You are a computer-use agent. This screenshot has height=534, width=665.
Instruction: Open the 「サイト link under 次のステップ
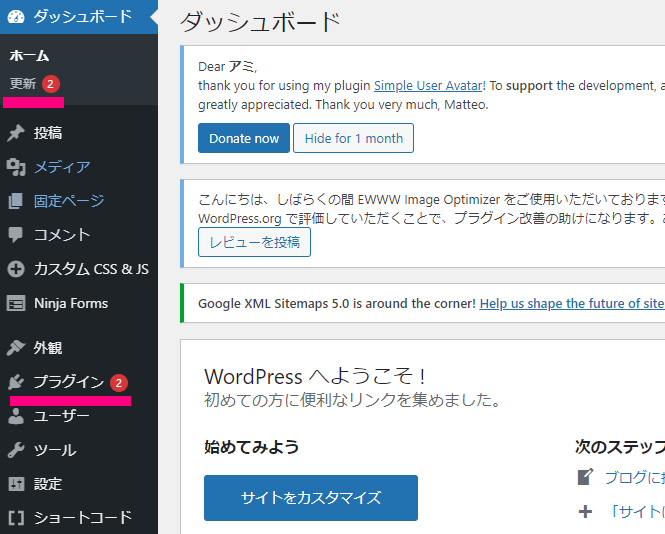[636, 512]
